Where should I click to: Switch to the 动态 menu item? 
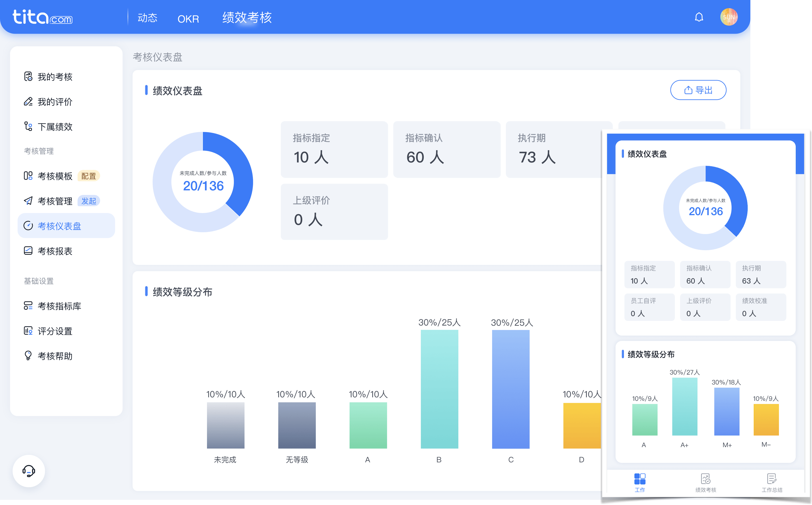click(148, 18)
